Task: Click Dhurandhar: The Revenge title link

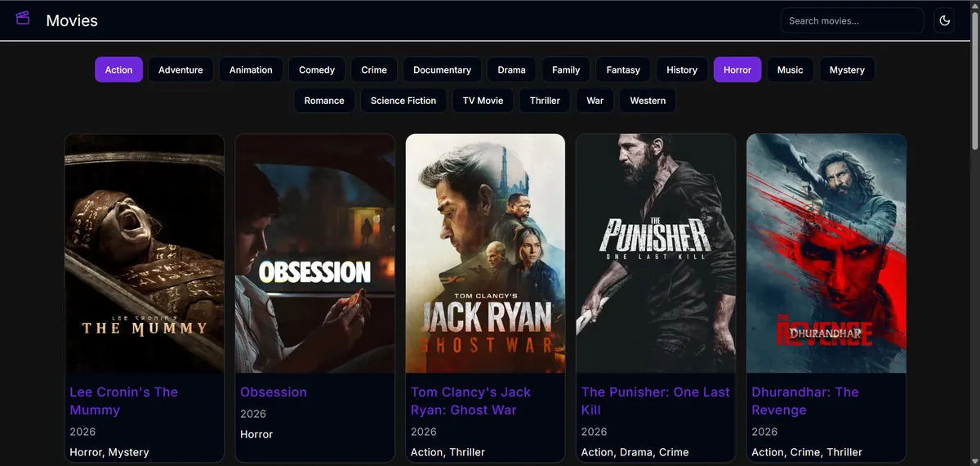Action: point(805,401)
